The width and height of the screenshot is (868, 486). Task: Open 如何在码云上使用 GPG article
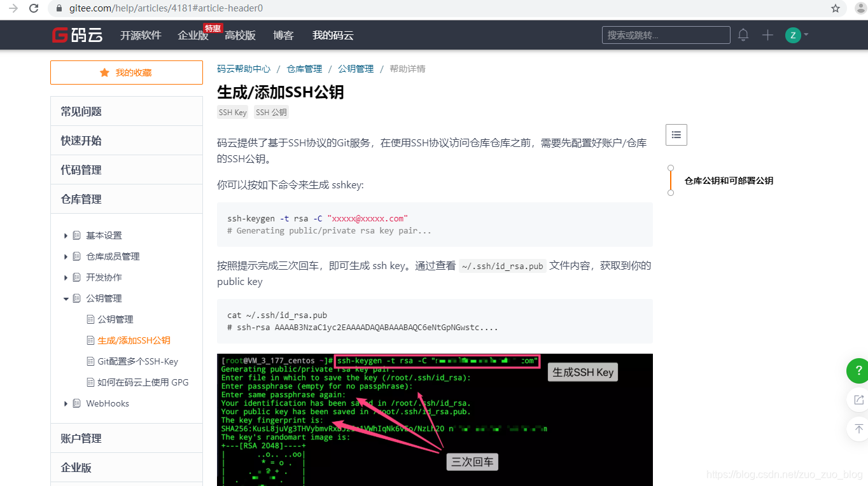[143, 382]
